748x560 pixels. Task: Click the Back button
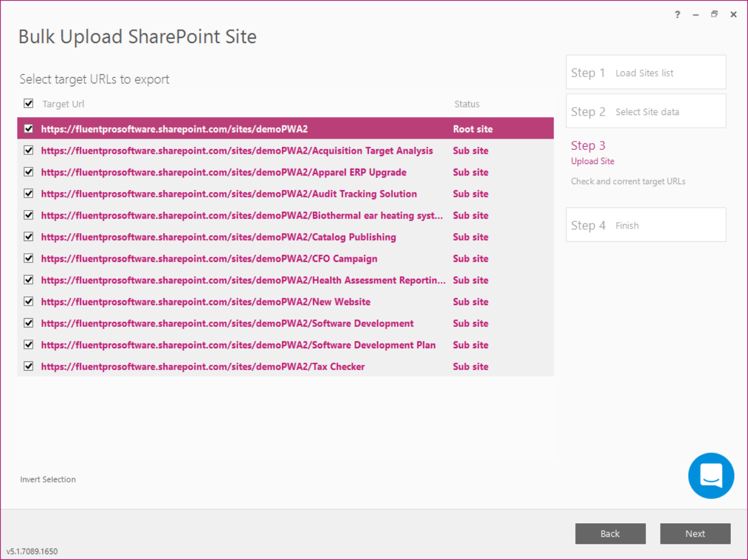click(x=610, y=534)
